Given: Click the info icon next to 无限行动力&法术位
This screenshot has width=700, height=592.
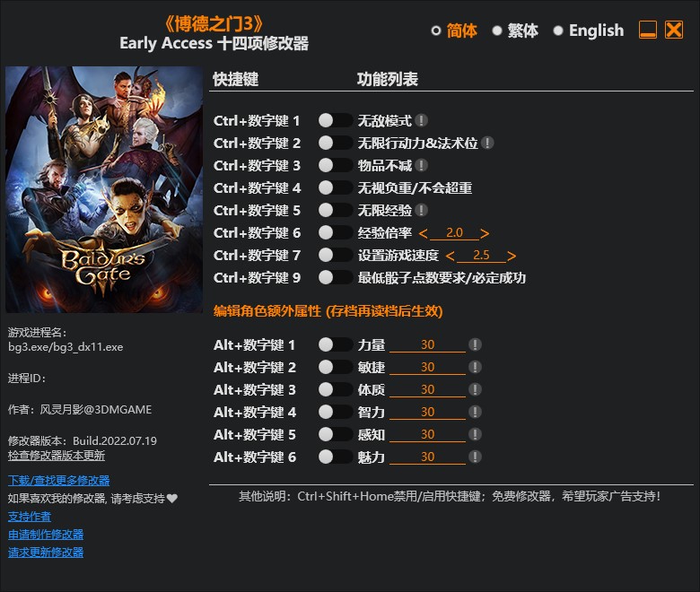Looking at the screenshot, I should (x=487, y=143).
